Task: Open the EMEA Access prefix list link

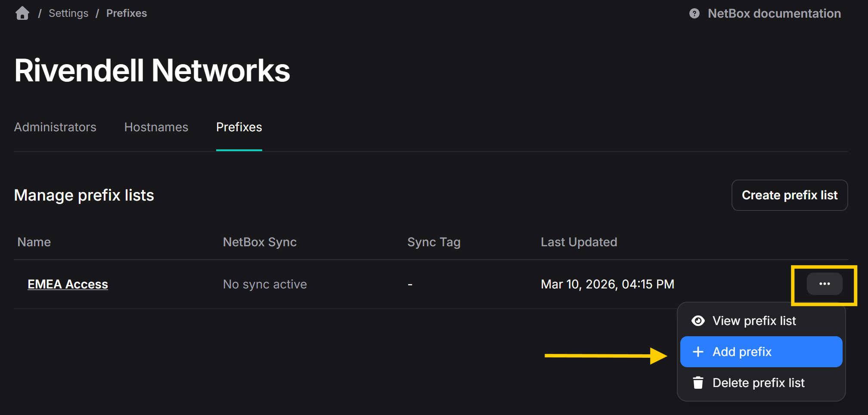Action: (68, 284)
